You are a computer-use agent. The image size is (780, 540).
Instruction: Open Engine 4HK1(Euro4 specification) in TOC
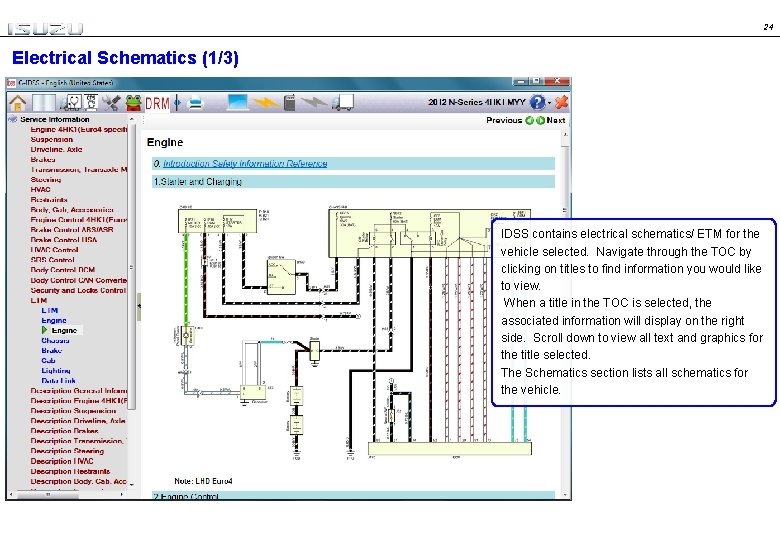[79, 129]
